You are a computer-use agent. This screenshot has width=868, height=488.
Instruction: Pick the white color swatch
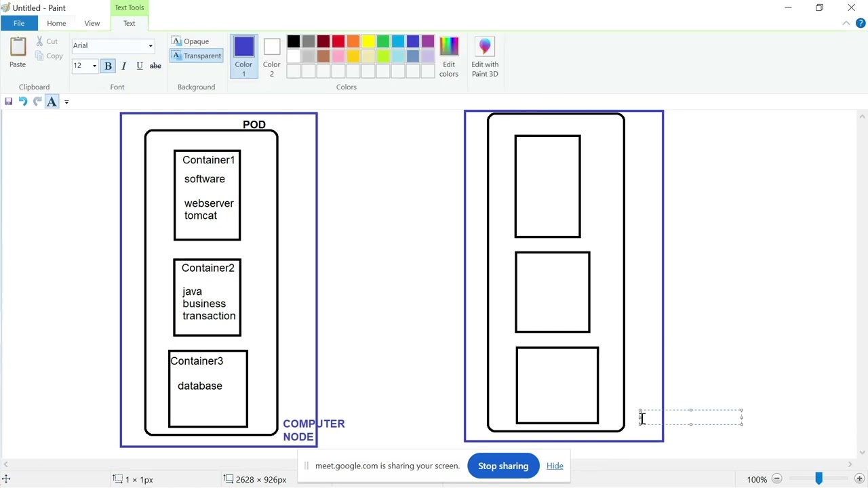294,57
